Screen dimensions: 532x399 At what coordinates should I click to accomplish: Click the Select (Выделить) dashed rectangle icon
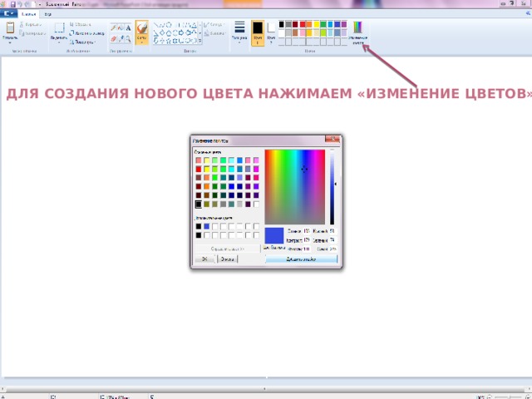(x=59, y=27)
